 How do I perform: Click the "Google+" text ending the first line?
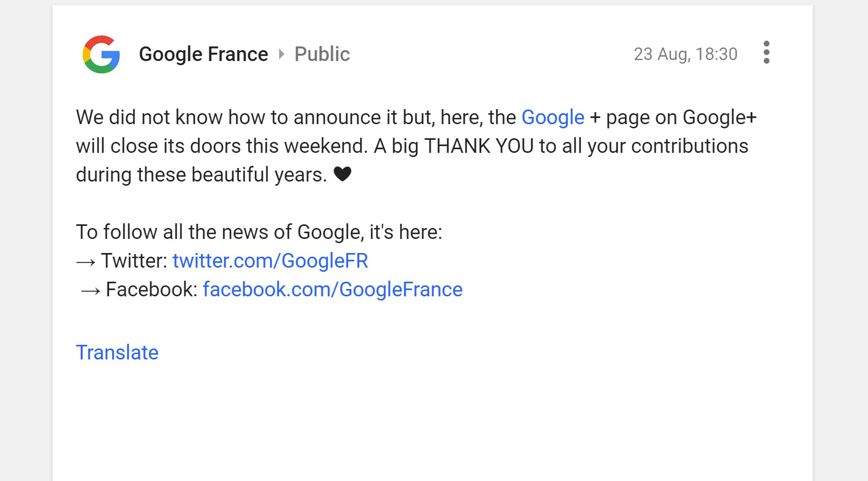point(719,117)
